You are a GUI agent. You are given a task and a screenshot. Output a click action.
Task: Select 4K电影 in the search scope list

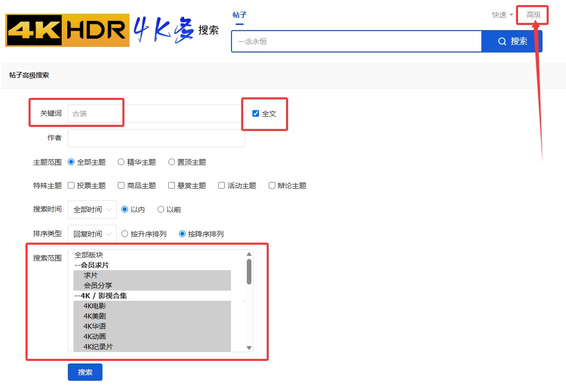(95, 306)
